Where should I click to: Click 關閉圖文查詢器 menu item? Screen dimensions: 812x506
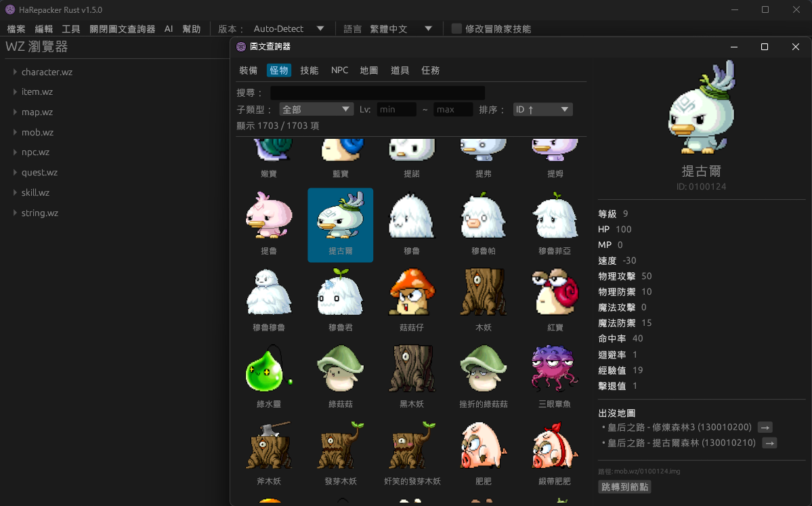[x=122, y=29]
